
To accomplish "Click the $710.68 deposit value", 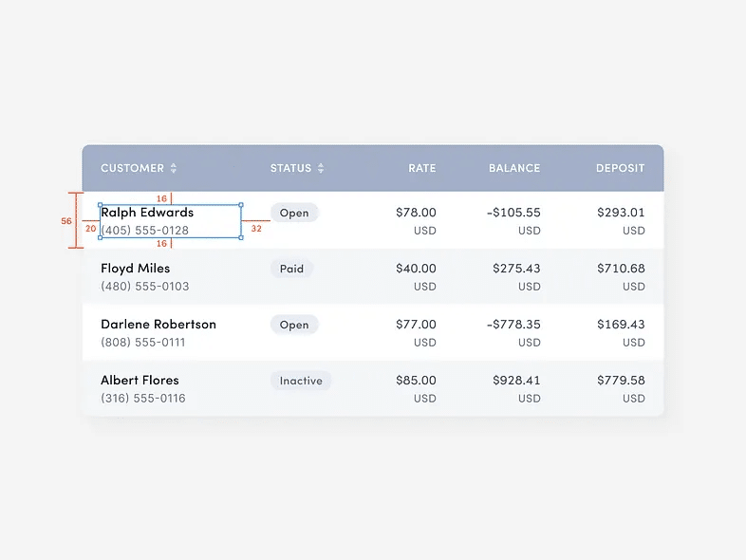I will [x=621, y=269].
